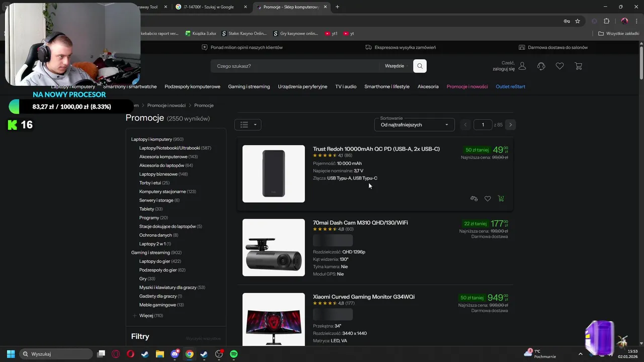Open TV i audio menu
The width and height of the screenshot is (644, 362).
[x=346, y=86]
